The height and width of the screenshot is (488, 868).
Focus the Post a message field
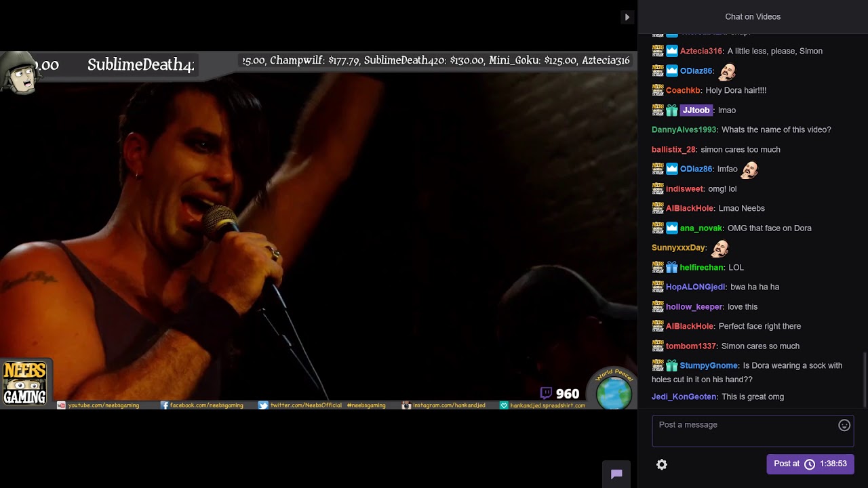tap(753, 431)
